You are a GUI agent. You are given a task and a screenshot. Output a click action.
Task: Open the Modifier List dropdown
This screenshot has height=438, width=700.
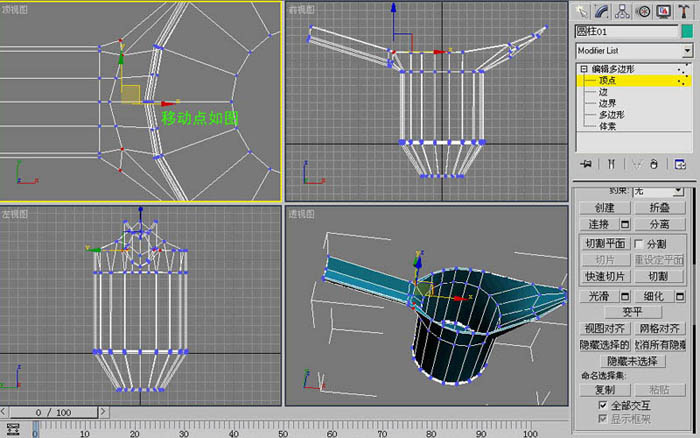point(688,51)
